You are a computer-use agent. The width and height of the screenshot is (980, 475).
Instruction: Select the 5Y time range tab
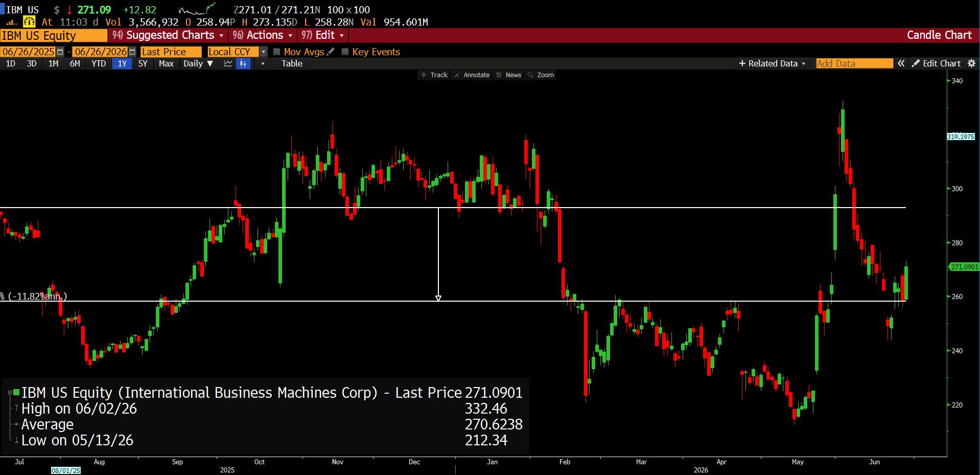pos(143,63)
